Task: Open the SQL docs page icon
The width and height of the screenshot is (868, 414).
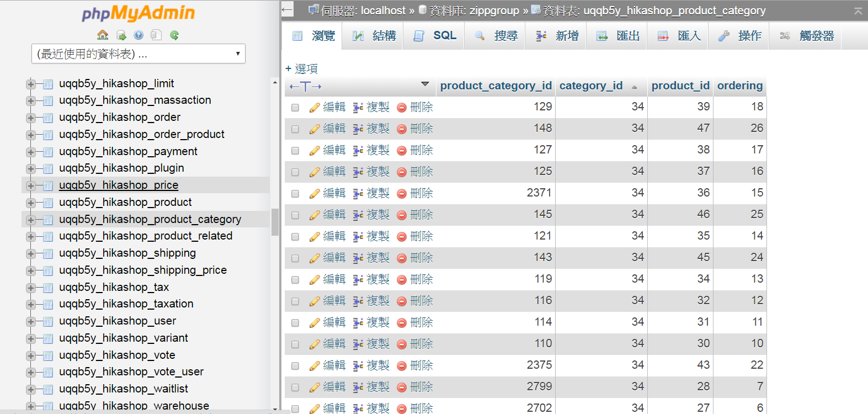Action: point(156,35)
